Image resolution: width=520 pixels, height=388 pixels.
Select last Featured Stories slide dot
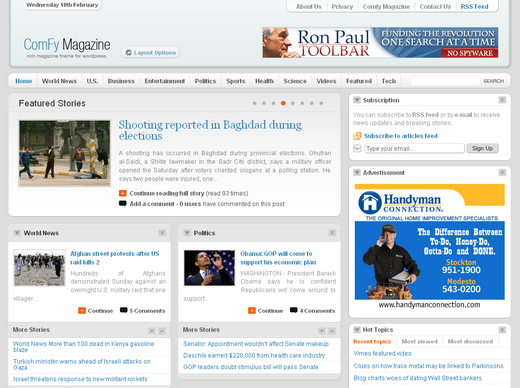321,103
